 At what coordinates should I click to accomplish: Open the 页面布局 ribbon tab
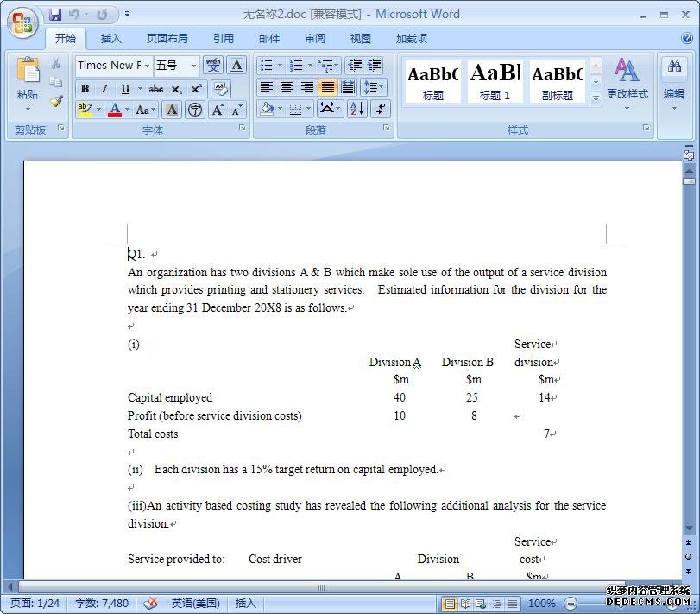tap(167, 38)
